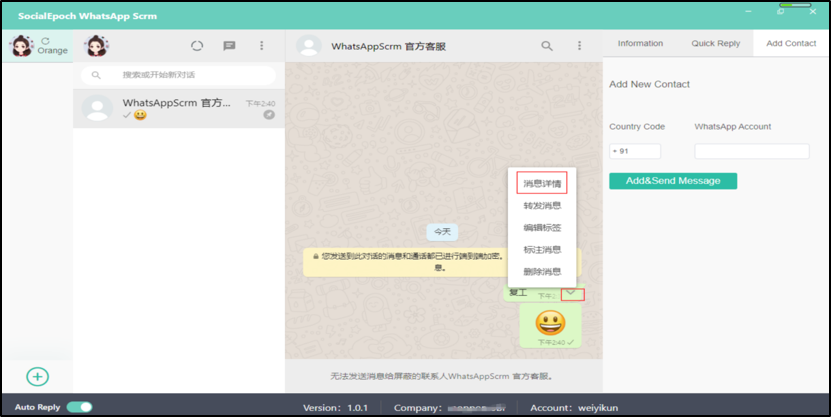831x417 pixels.
Task: Select 转发消息 from context menu
Action: [542, 206]
